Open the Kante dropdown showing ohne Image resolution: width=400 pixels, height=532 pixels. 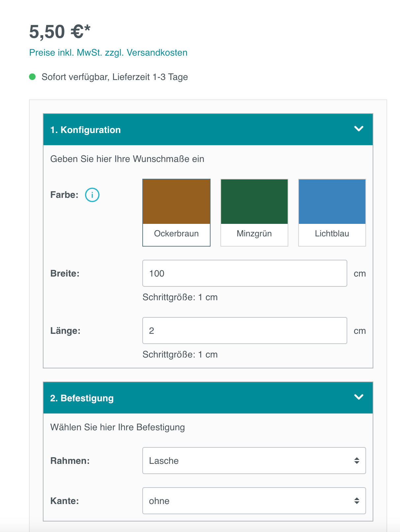point(254,501)
